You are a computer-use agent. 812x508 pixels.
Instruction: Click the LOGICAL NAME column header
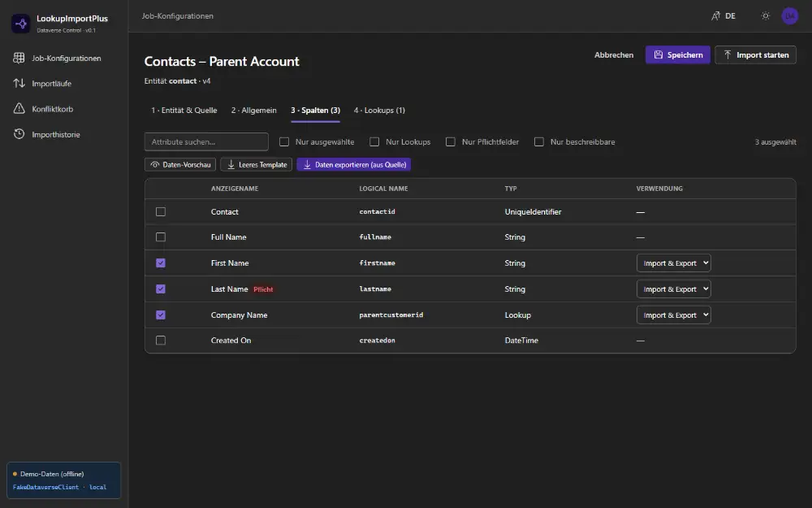[x=383, y=189]
